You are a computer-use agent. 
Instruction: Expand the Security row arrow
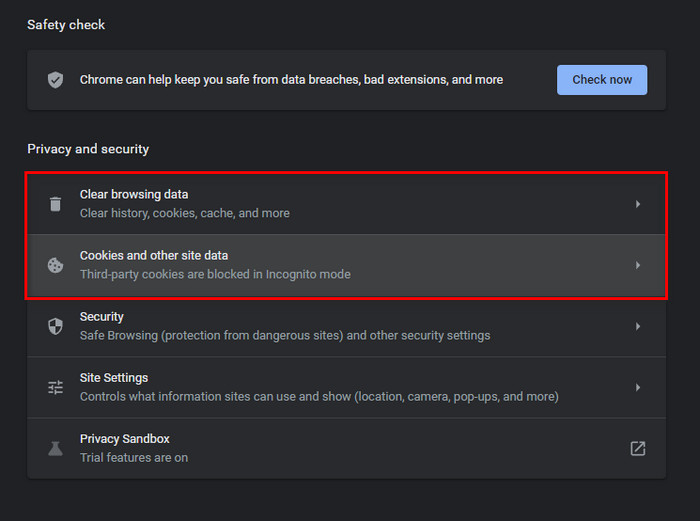coord(638,326)
